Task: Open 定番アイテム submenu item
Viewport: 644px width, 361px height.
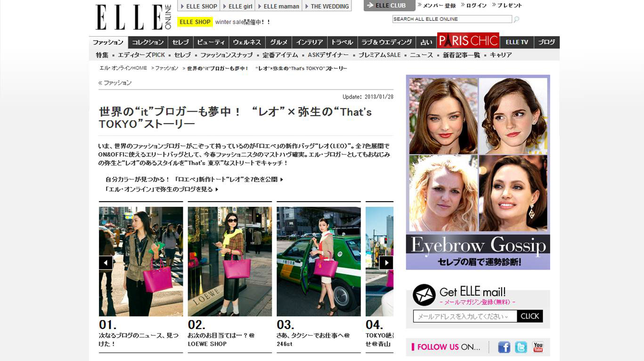Action: click(280, 55)
